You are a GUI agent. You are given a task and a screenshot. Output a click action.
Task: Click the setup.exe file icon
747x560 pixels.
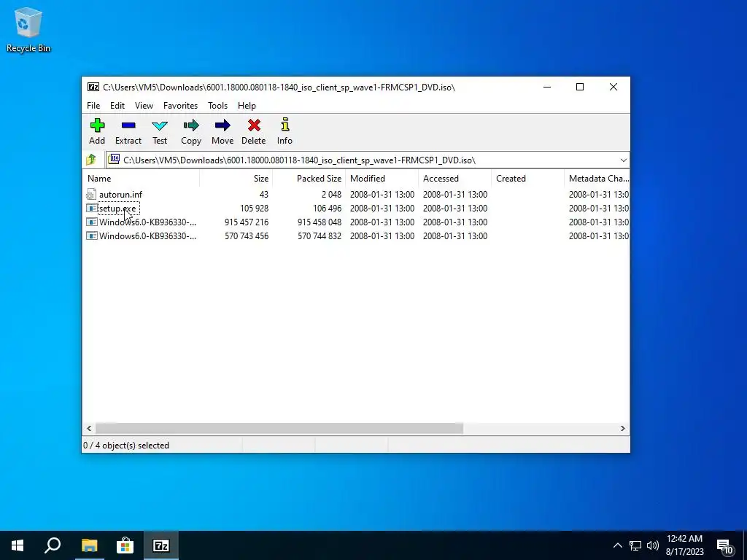[x=91, y=208]
